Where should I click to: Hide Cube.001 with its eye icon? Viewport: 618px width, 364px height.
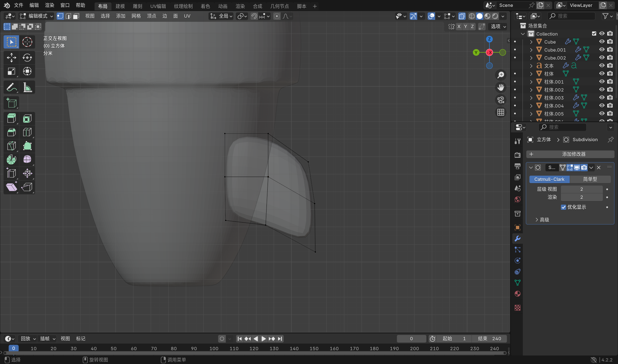coord(602,50)
